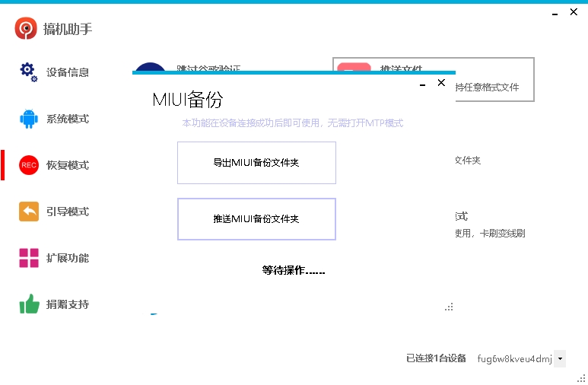
Task: Open the 设备信息 menu label
Action: click(68, 72)
